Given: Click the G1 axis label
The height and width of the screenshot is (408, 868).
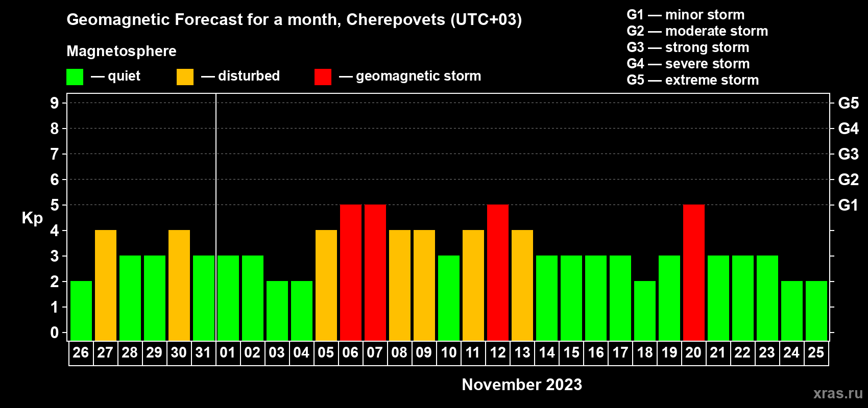Looking at the screenshot, I should (x=849, y=205).
